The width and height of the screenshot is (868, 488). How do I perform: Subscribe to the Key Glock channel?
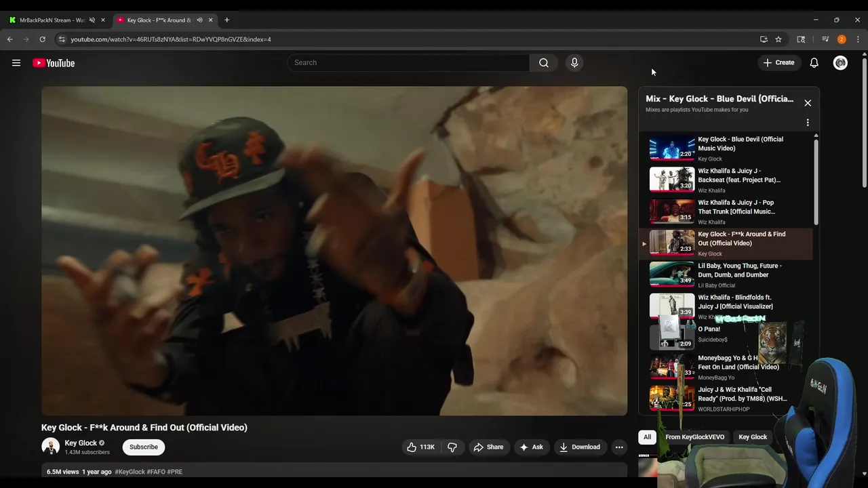(x=144, y=447)
